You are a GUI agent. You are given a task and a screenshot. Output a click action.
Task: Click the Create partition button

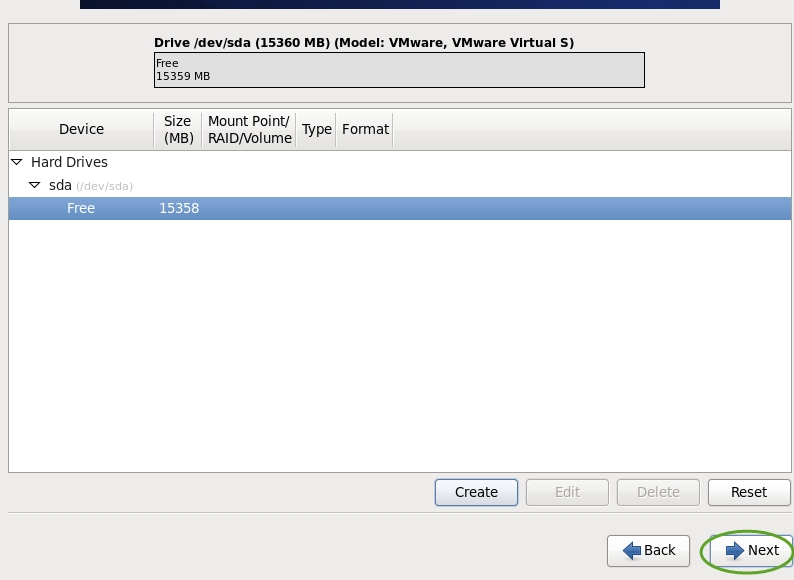pos(476,492)
